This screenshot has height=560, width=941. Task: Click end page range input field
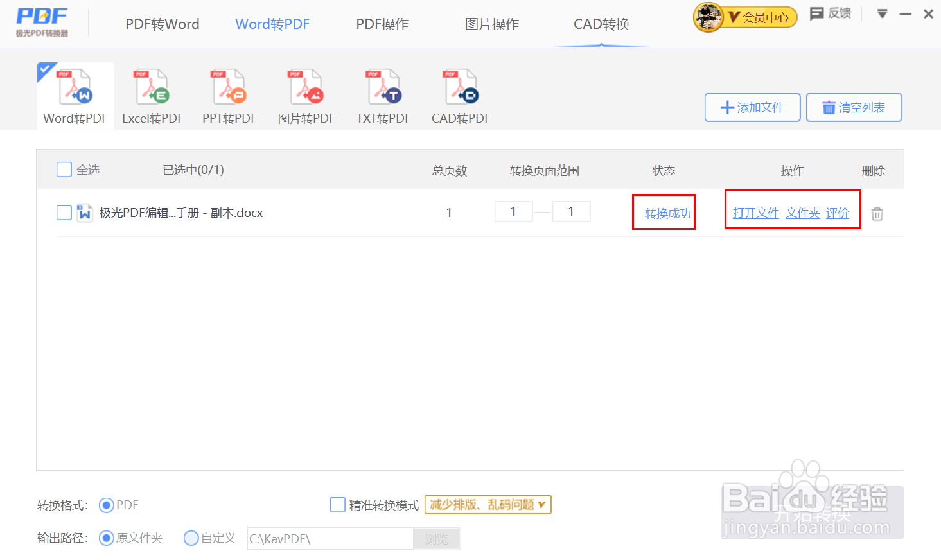tap(571, 211)
